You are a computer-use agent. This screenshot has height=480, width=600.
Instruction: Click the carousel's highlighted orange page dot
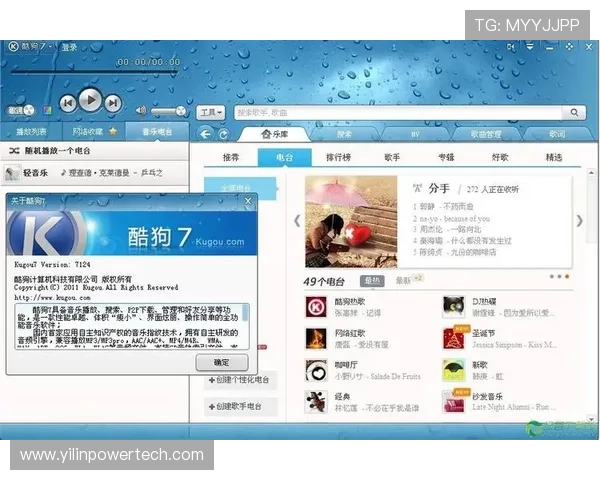point(567,276)
